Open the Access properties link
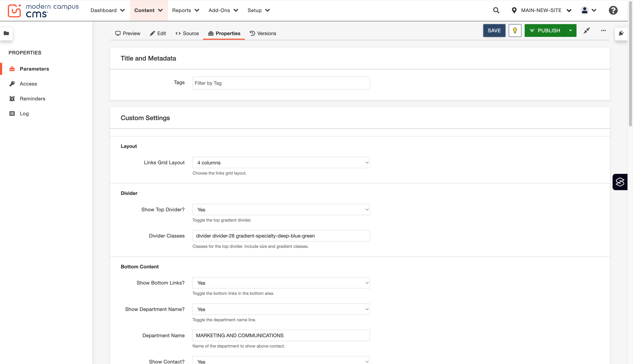Screen dimensions: 633x364 28,84
